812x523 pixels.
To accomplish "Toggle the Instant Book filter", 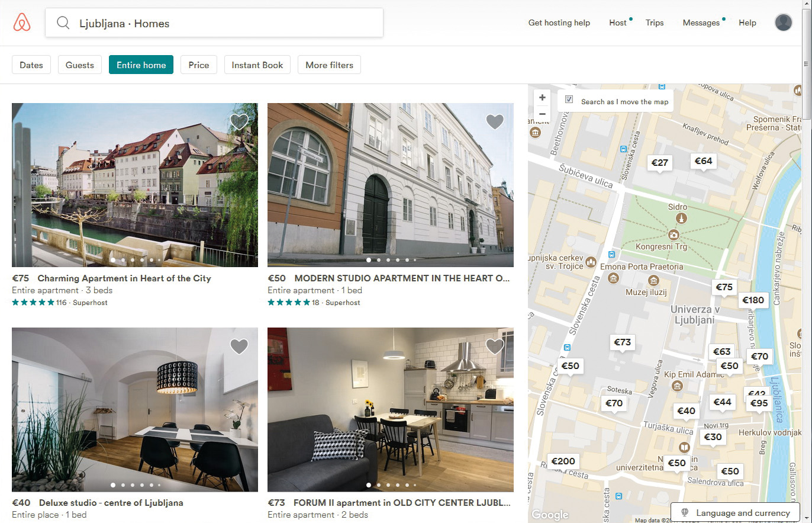I will (x=257, y=65).
